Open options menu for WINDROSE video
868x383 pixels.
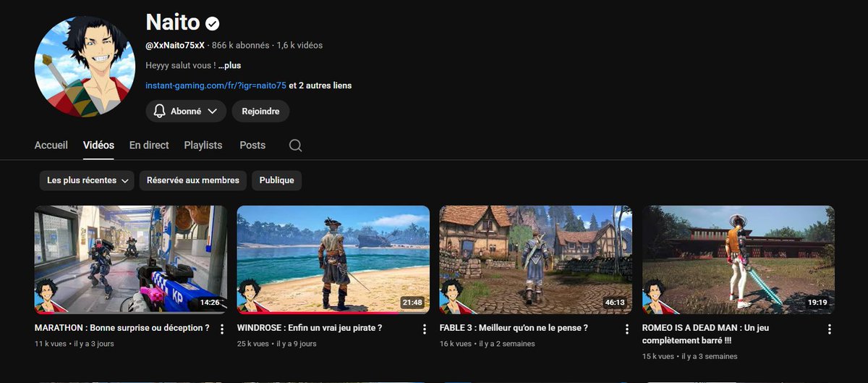tap(424, 329)
